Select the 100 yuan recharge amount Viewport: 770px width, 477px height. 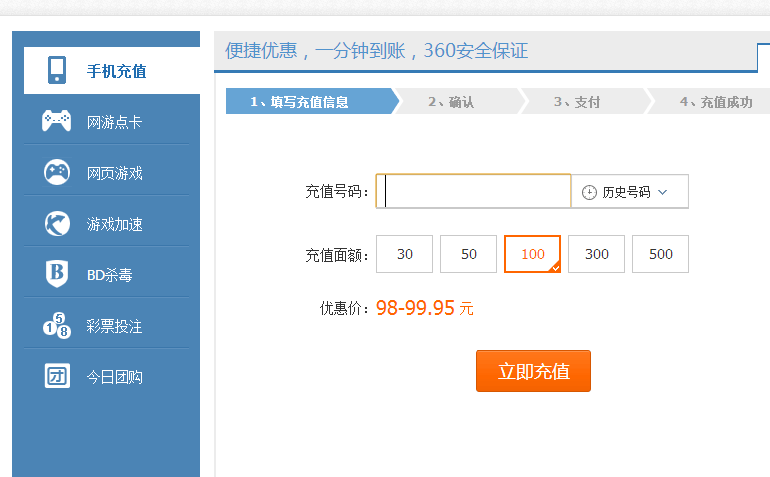[533, 254]
